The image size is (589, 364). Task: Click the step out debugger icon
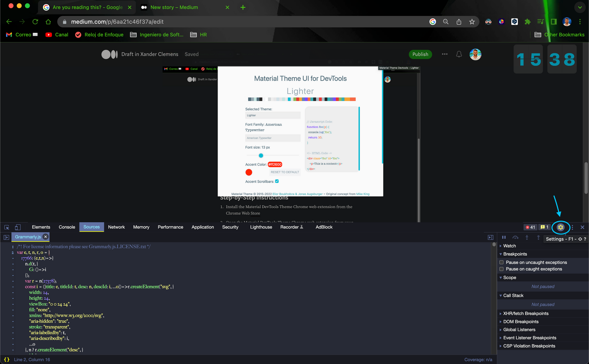click(x=538, y=237)
